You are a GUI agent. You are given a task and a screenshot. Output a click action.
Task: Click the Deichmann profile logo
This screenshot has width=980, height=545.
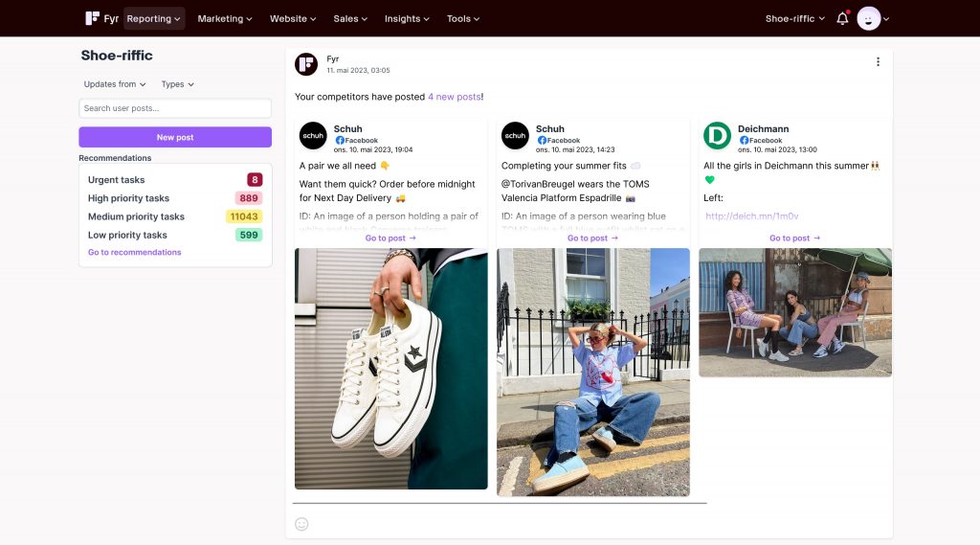(717, 136)
